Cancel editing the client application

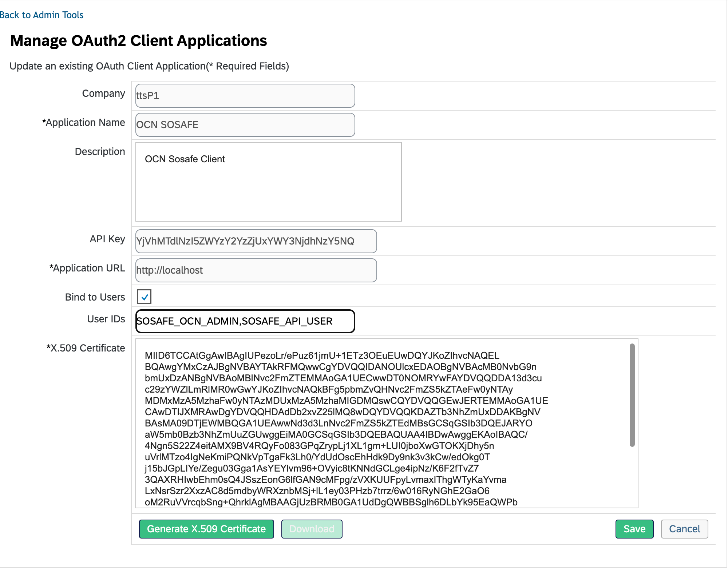point(684,529)
